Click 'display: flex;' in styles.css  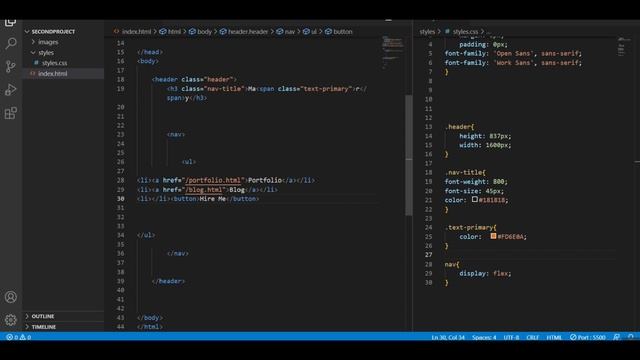tap(485, 273)
